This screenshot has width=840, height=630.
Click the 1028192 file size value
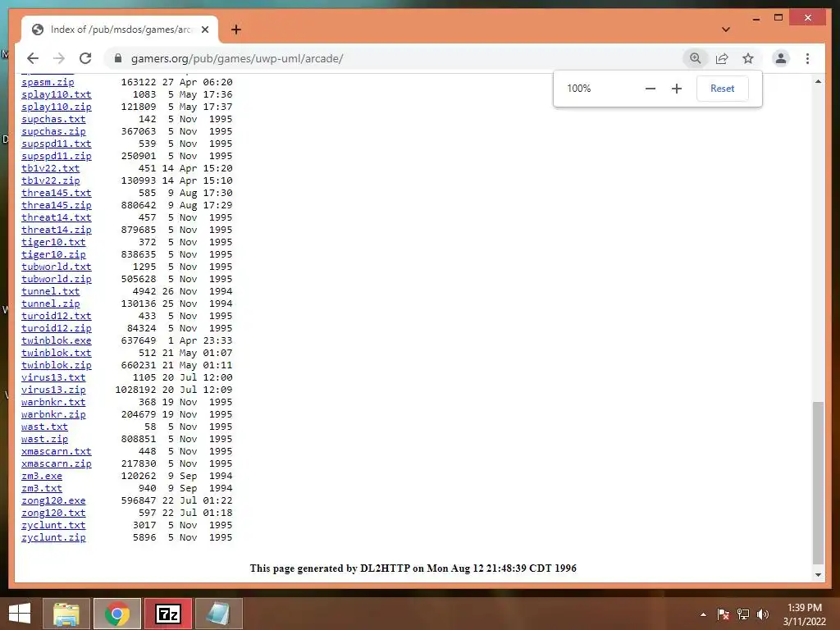(x=135, y=390)
